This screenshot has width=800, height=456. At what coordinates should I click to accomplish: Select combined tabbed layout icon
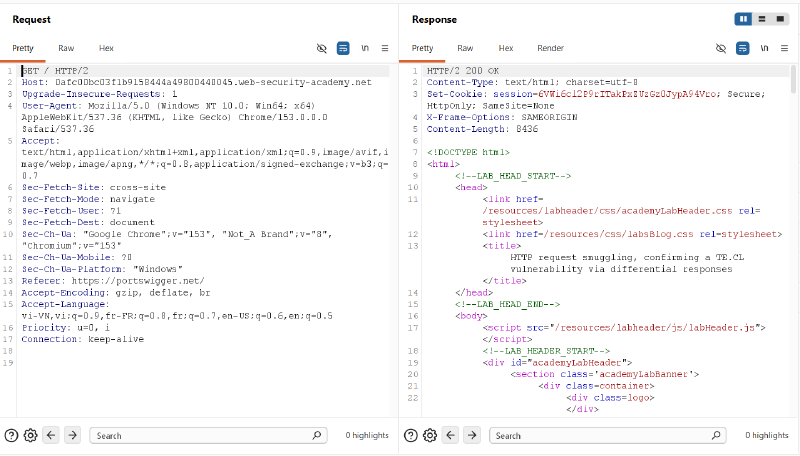pos(780,19)
